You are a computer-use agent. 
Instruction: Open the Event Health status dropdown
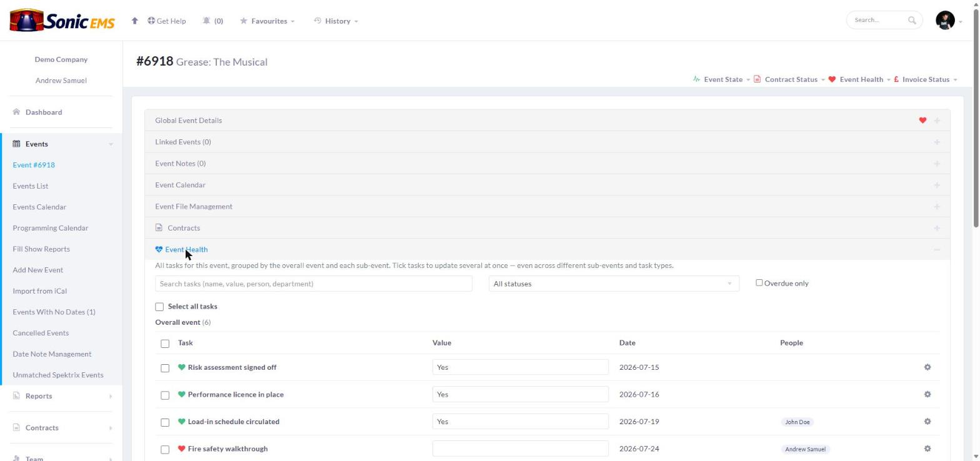coord(859,79)
